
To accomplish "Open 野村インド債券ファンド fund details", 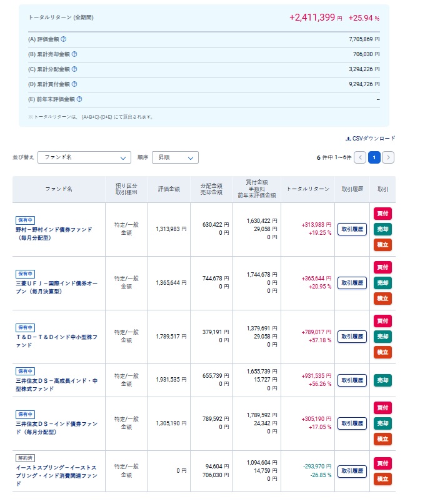I will click(54, 234).
